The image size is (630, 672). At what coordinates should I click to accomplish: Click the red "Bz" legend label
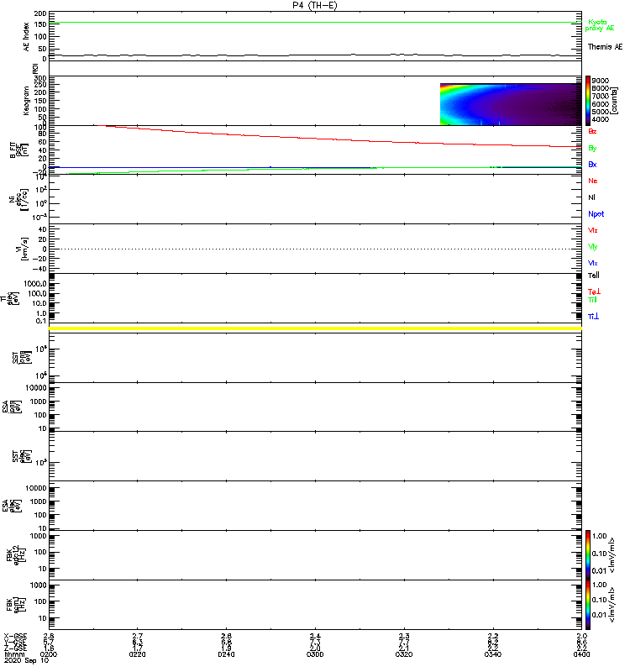point(592,131)
